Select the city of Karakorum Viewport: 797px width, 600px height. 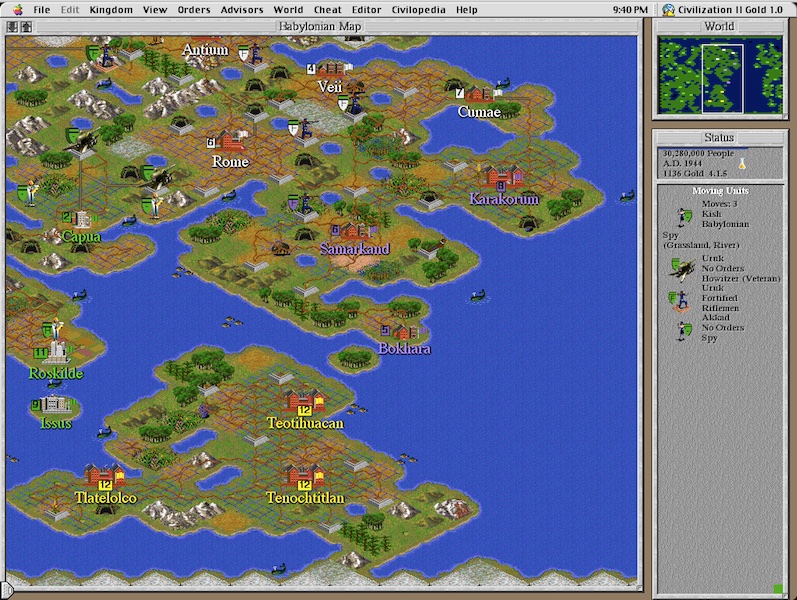click(x=503, y=178)
